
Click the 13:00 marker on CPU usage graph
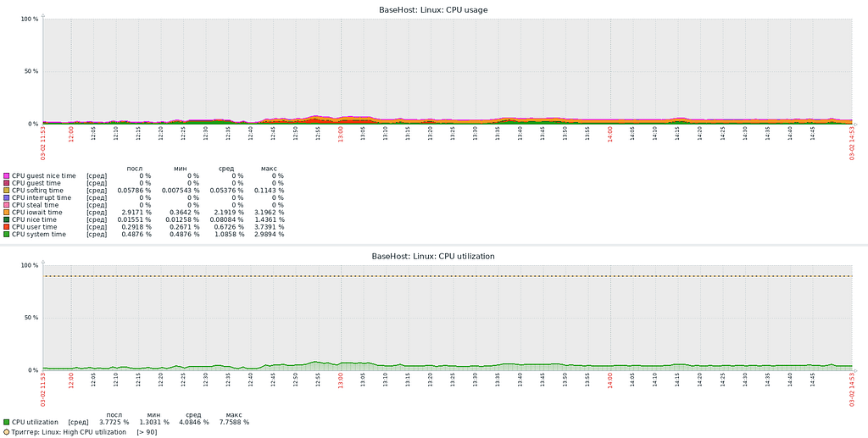pos(341,135)
